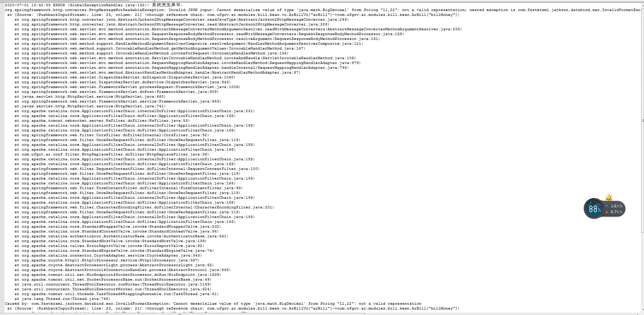
Task: Click the NioEndpoint$SocketProcessor.doRun stack line
Action: [x=118, y=275]
